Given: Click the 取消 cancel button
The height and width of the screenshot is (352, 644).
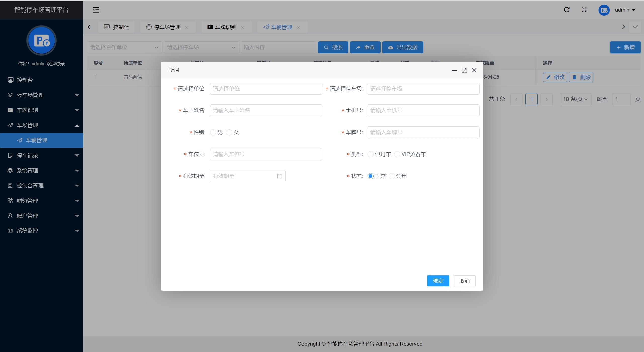Looking at the screenshot, I should coord(464,281).
